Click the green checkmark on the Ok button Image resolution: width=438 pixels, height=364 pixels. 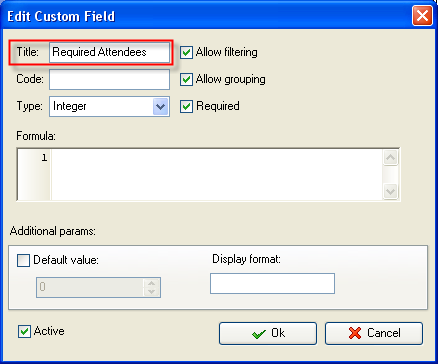[x=259, y=334]
